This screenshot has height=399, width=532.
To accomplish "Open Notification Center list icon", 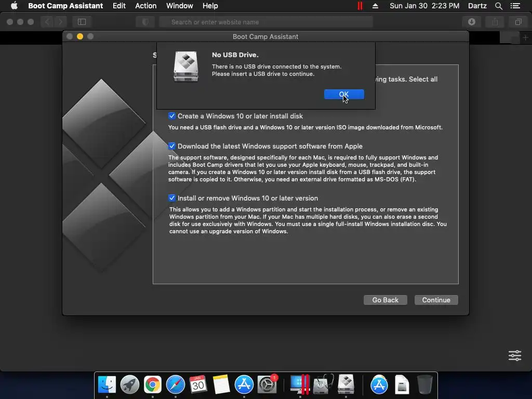I will coord(515,6).
